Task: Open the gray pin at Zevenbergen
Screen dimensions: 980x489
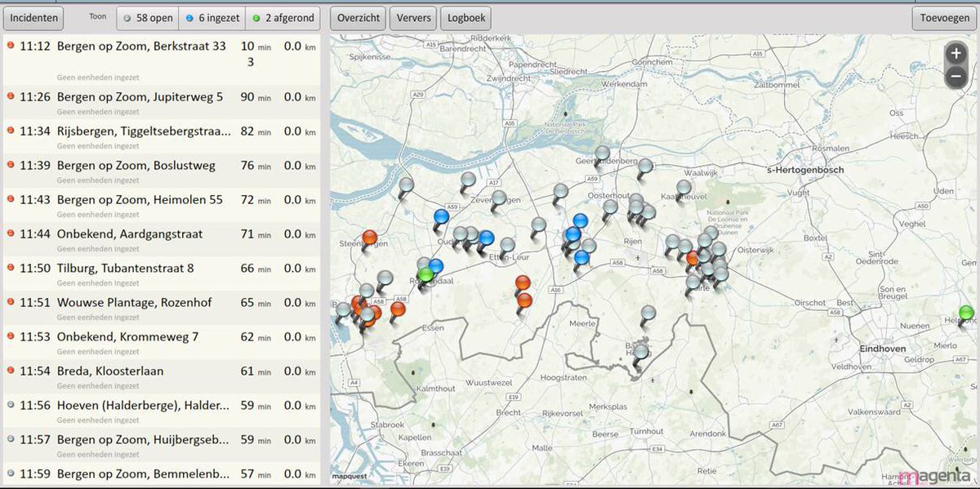Action: [499, 197]
